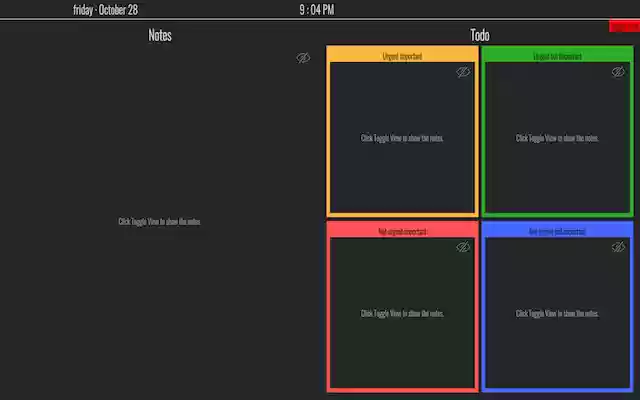640x400 pixels.
Task: Click the Todo heading
Action: 480,35
